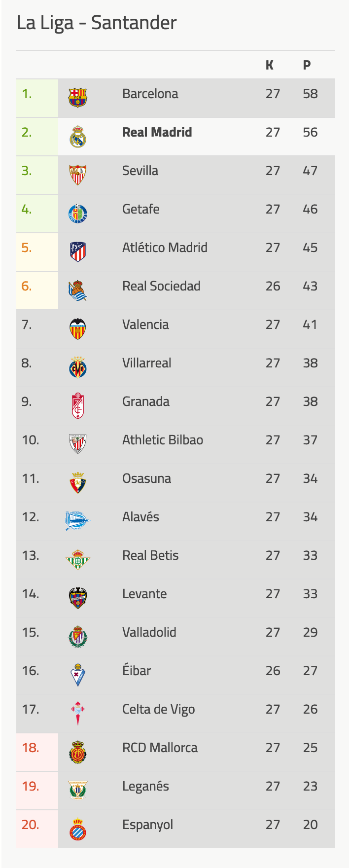Click the Getafe team crest
Viewport: 349px width, 868px height.
click(x=77, y=214)
